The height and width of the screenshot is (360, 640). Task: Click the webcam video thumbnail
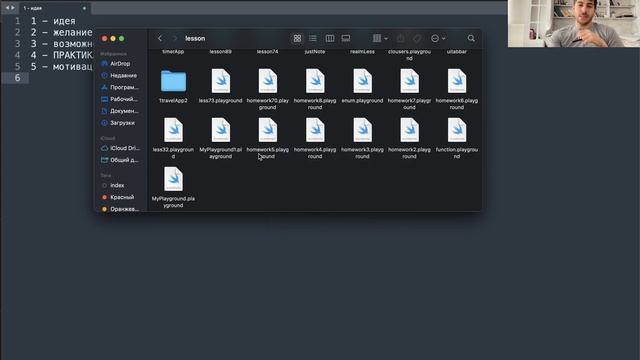pos(573,23)
